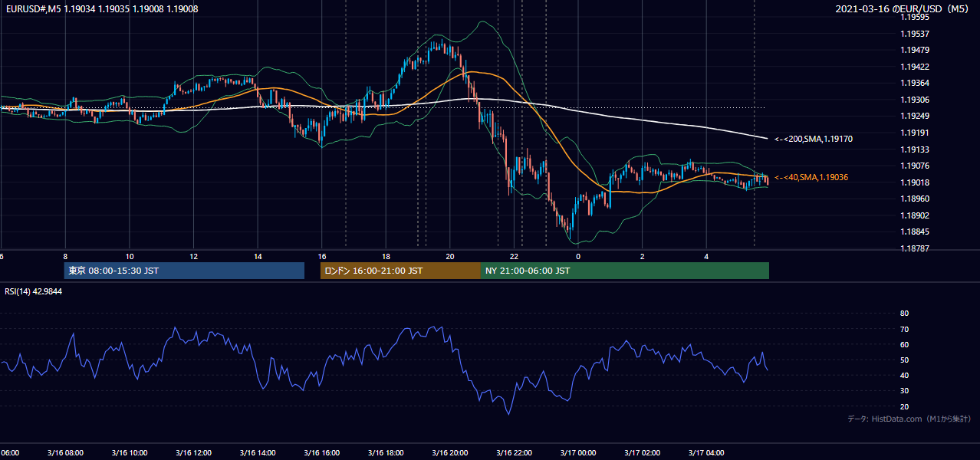Click price axis value 1.18845
Screen dimensions: 980x460
point(915,232)
